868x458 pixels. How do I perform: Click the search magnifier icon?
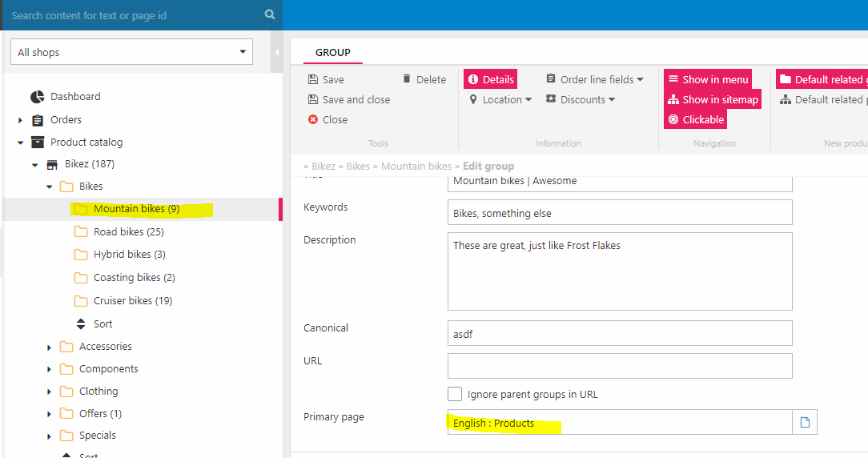(270, 15)
